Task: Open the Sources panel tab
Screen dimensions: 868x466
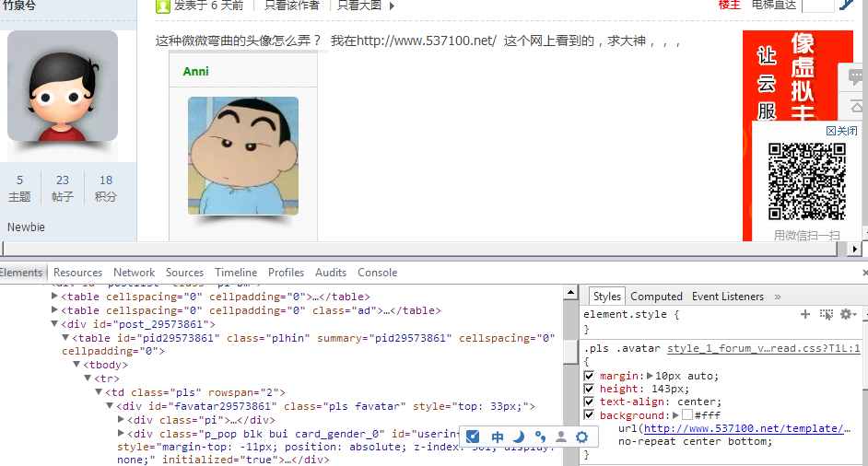Action: [184, 273]
